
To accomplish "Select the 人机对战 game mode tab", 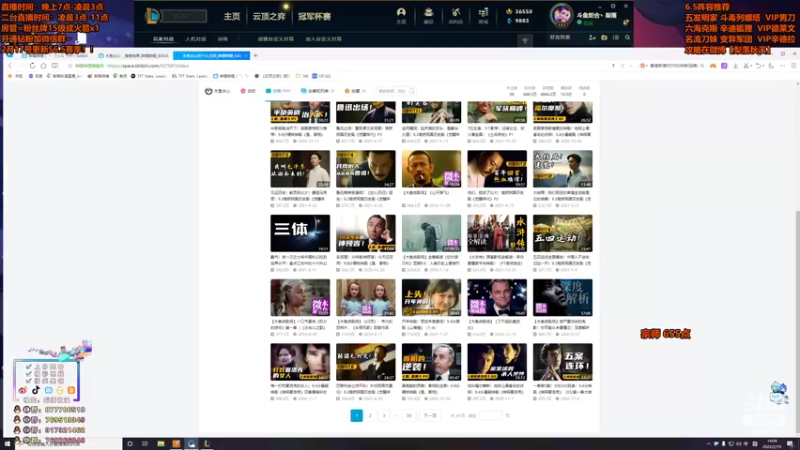I will [195, 39].
